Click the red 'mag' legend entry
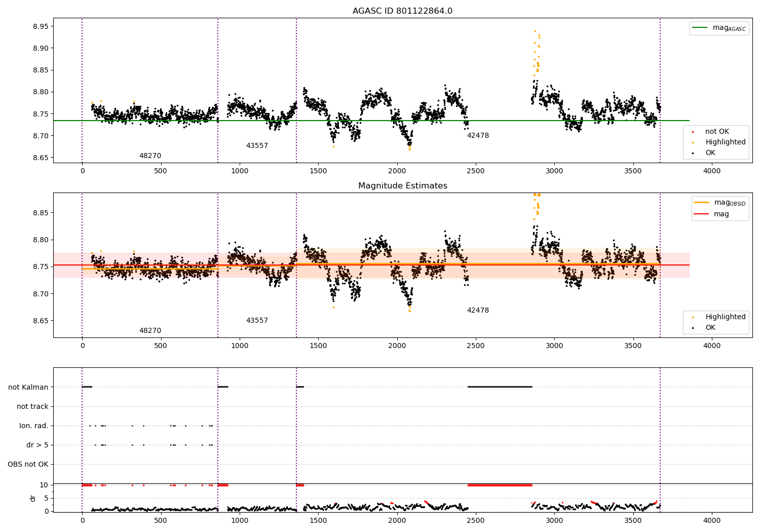The height and width of the screenshot is (532, 760). (x=721, y=214)
